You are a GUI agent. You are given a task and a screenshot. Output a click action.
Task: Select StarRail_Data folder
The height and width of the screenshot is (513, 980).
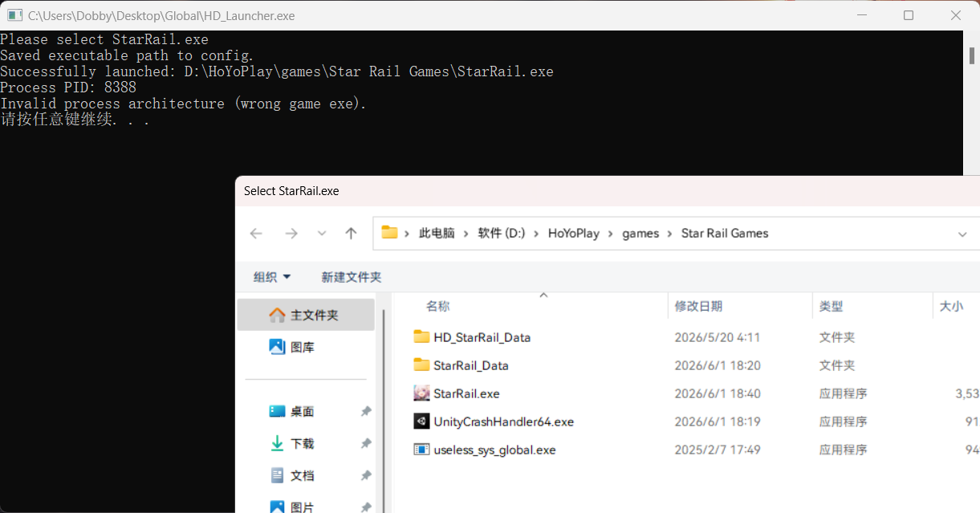tap(471, 365)
